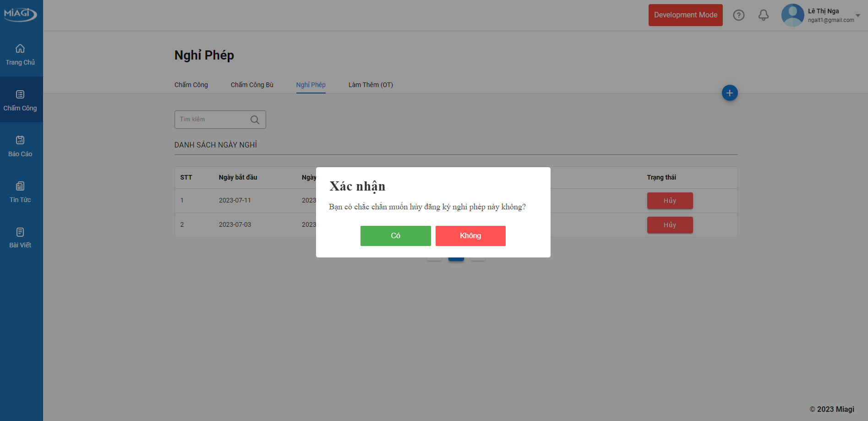Go to Trang Chủ home in sidebar
This screenshot has width=868, height=421.
point(20,55)
